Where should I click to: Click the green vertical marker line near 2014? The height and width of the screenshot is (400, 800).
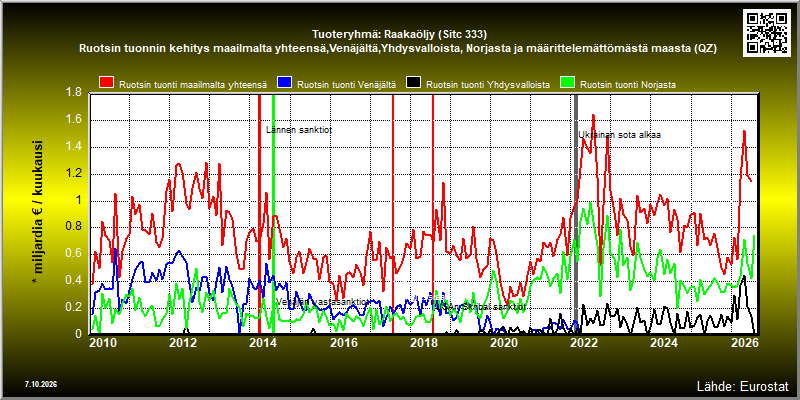pos(273,214)
